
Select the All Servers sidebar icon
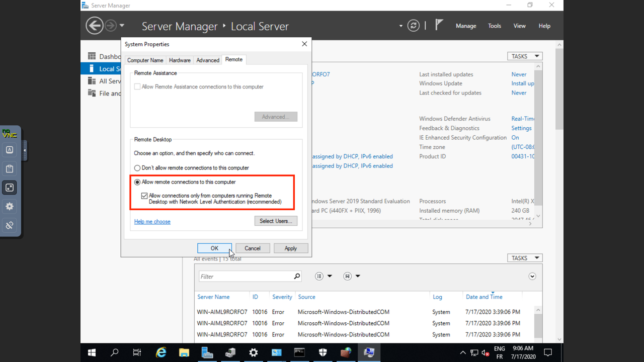pos(92,80)
